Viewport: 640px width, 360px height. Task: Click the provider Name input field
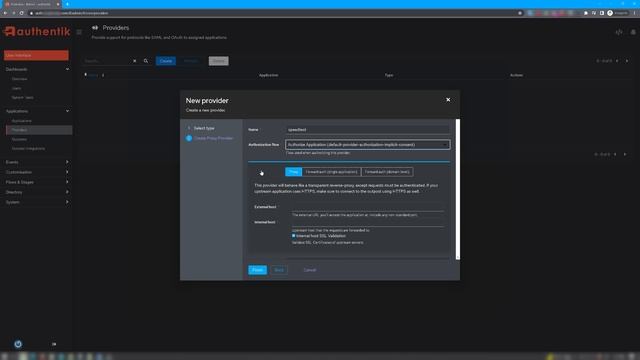point(367,129)
